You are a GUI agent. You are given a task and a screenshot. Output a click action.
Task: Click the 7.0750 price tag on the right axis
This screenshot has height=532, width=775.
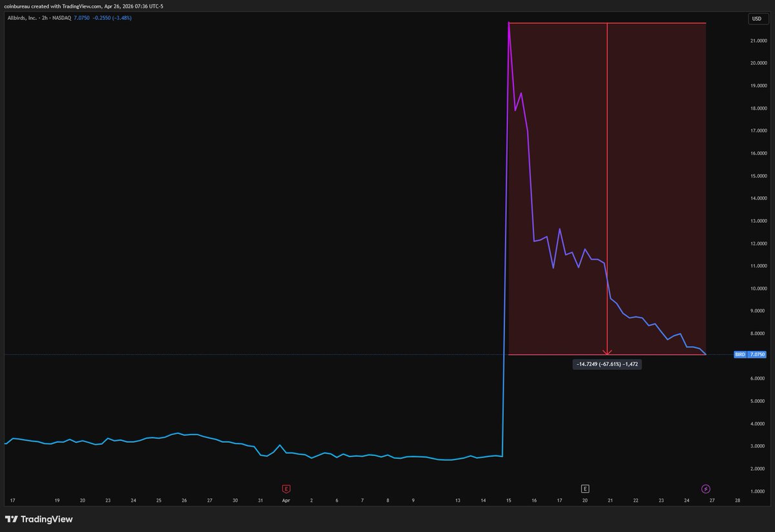757,354
